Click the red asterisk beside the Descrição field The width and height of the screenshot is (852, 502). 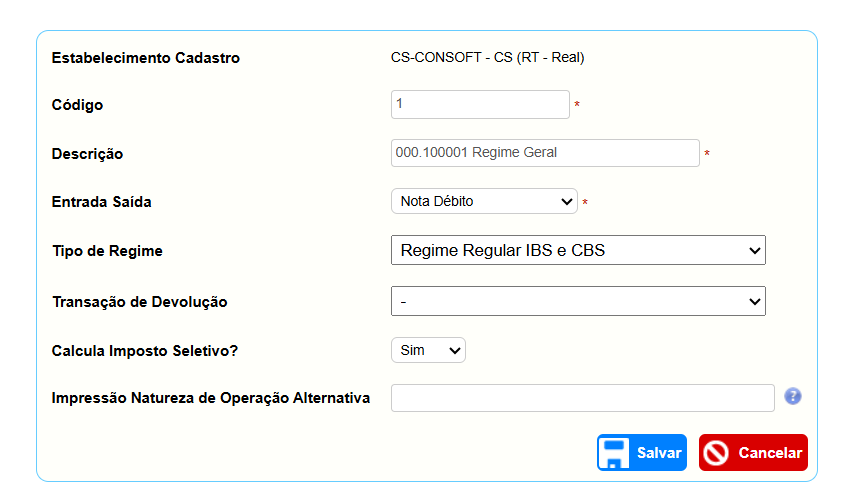click(x=707, y=154)
